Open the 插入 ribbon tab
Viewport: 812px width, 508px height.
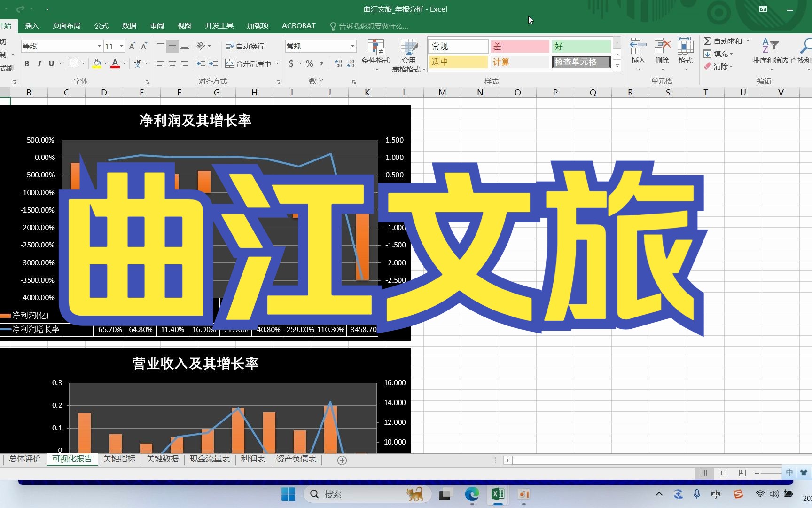pyautogui.click(x=31, y=26)
